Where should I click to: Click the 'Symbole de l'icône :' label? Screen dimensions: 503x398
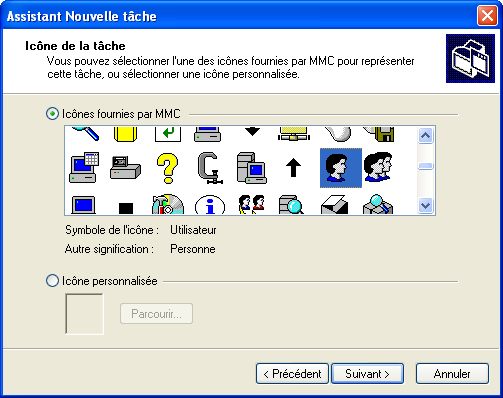click(x=112, y=230)
